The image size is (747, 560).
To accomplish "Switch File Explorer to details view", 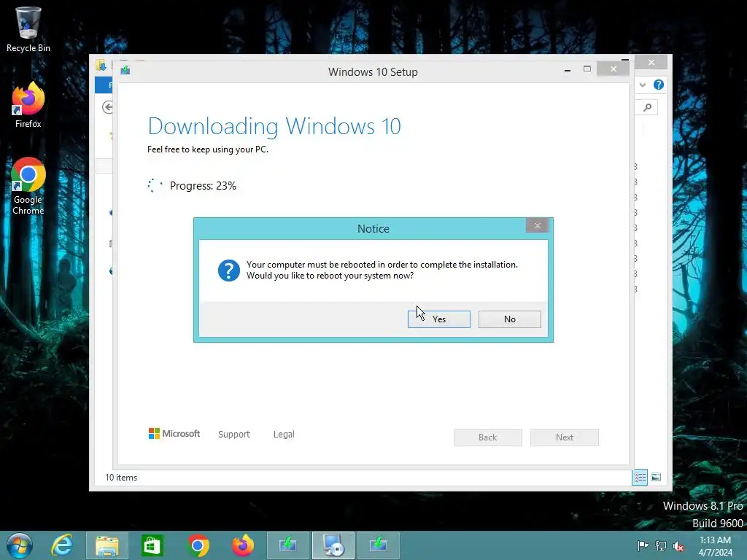I will tap(640, 477).
